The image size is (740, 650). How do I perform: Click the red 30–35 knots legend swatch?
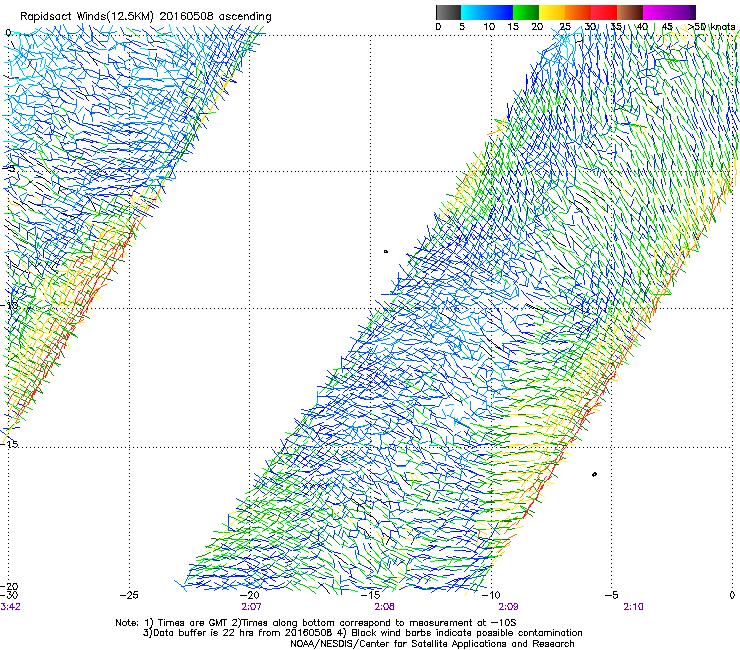pyautogui.click(x=604, y=12)
